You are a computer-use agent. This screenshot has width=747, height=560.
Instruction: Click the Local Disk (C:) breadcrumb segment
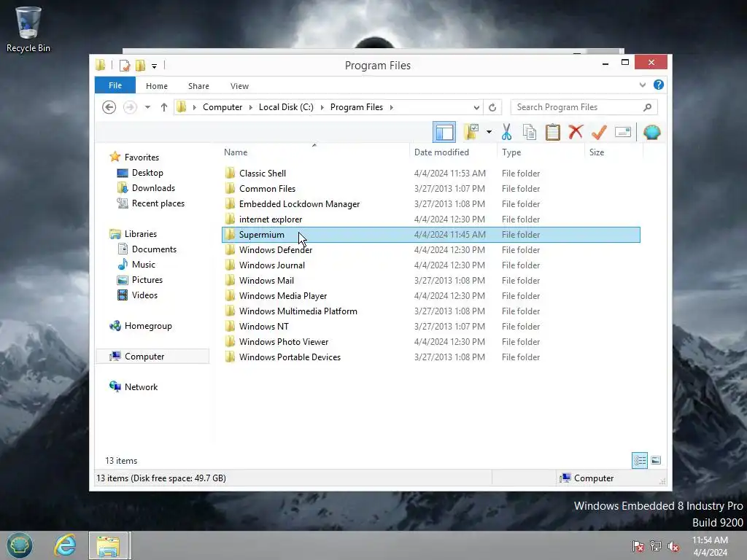pos(286,107)
